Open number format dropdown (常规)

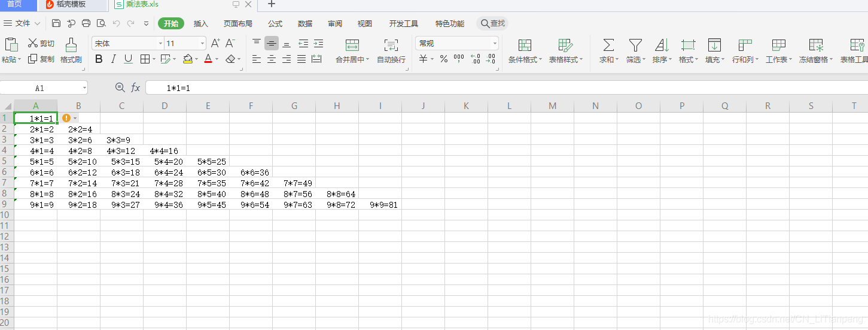[x=495, y=43]
